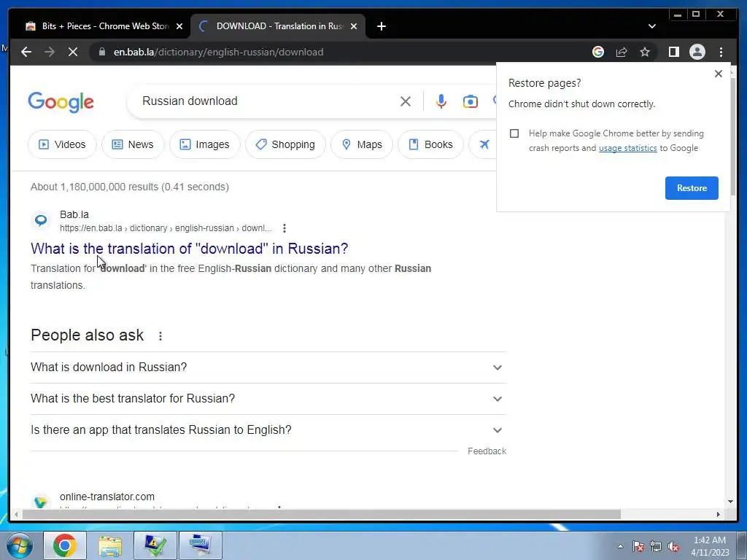747x560 pixels.
Task: Open Chrome's three-dot menu
Action: [721, 52]
